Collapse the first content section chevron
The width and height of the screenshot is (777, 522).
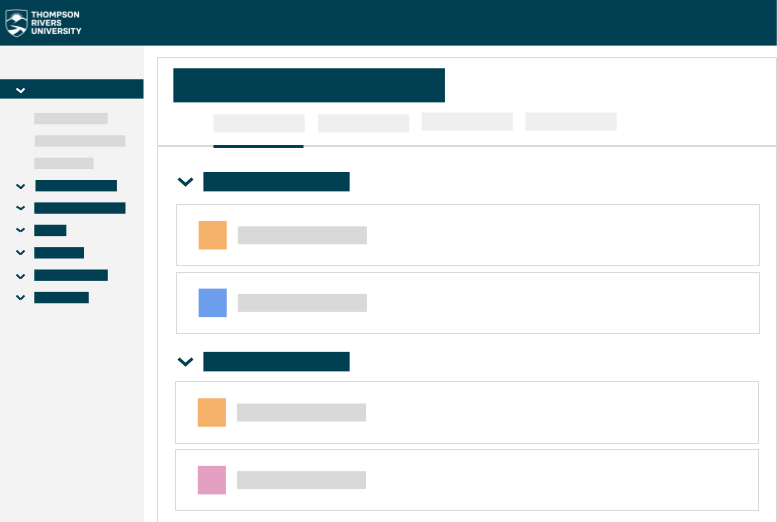pos(185,182)
